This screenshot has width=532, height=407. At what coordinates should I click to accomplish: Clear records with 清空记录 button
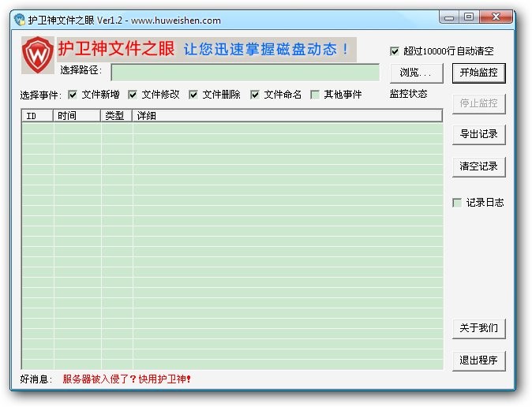tap(479, 167)
